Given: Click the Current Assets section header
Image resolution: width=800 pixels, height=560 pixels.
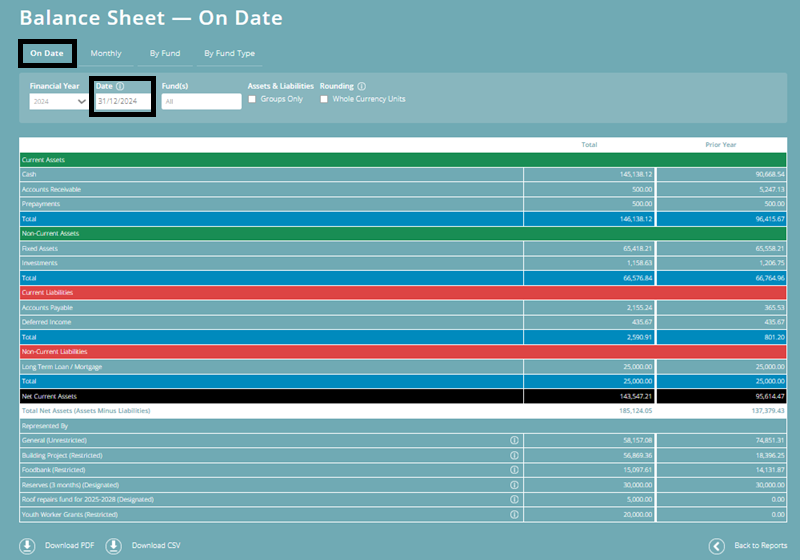Looking at the screenshot, I should coord(403,160).
